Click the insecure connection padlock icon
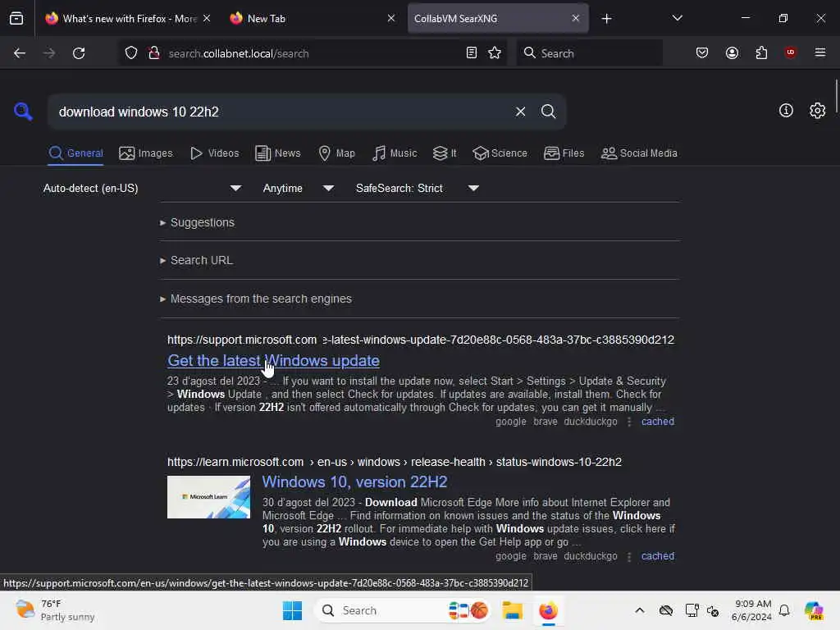The width and height of the screenshot is (840, 630). (154, 53)
